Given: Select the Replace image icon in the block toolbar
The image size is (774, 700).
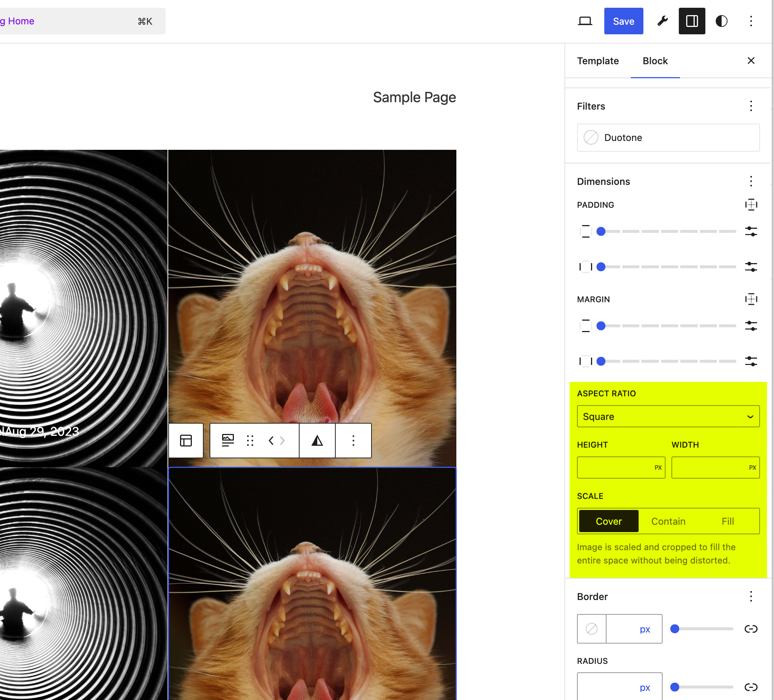Looking at the screenshot, I should (x=227, y=441).
